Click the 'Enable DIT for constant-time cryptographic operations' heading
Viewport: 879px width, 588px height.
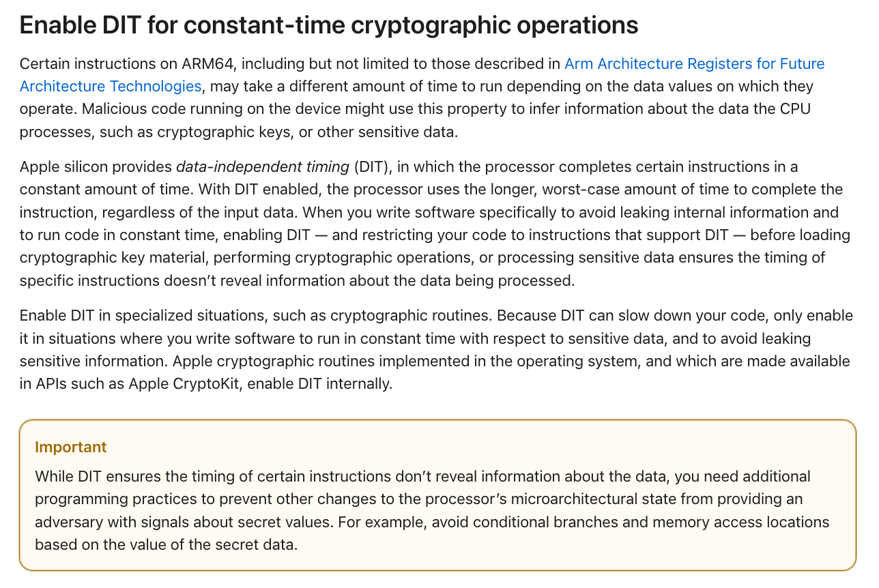pos(329,25)
